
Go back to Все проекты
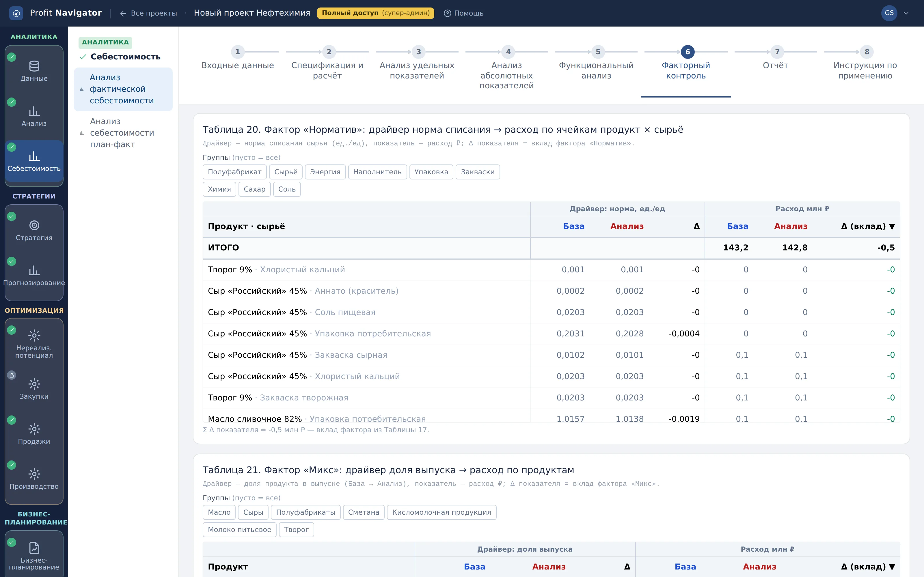pos(148,13)
